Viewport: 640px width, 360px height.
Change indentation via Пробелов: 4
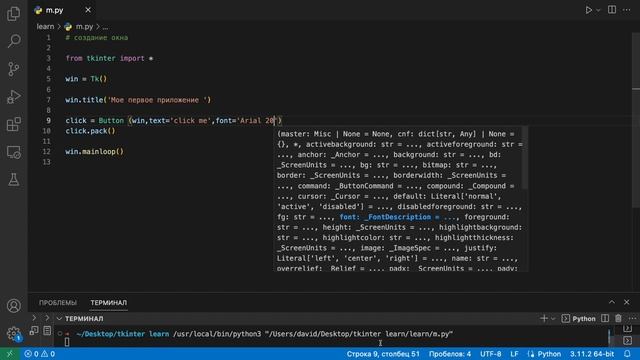450,354
